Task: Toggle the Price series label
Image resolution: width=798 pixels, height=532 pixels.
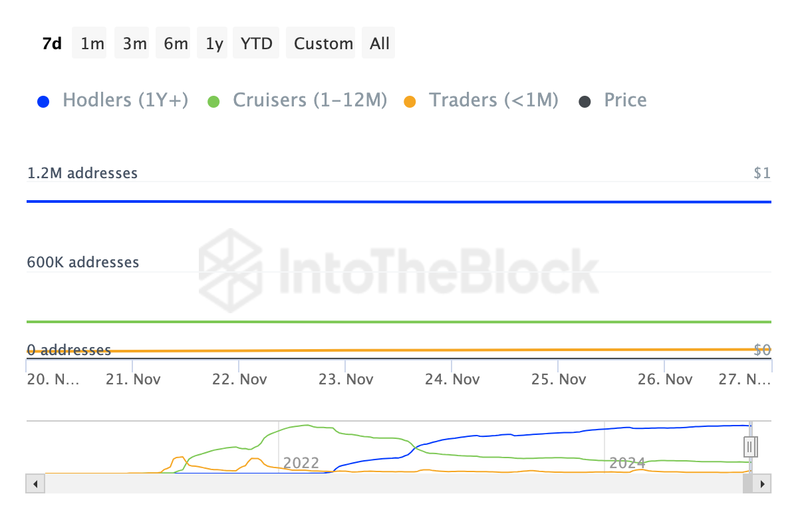Action: tap(625, 100)
